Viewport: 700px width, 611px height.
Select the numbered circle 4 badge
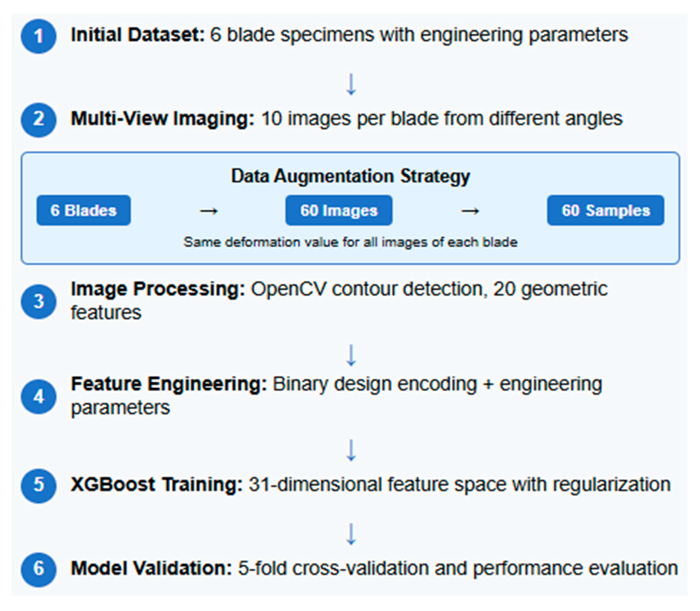(38, 397)
